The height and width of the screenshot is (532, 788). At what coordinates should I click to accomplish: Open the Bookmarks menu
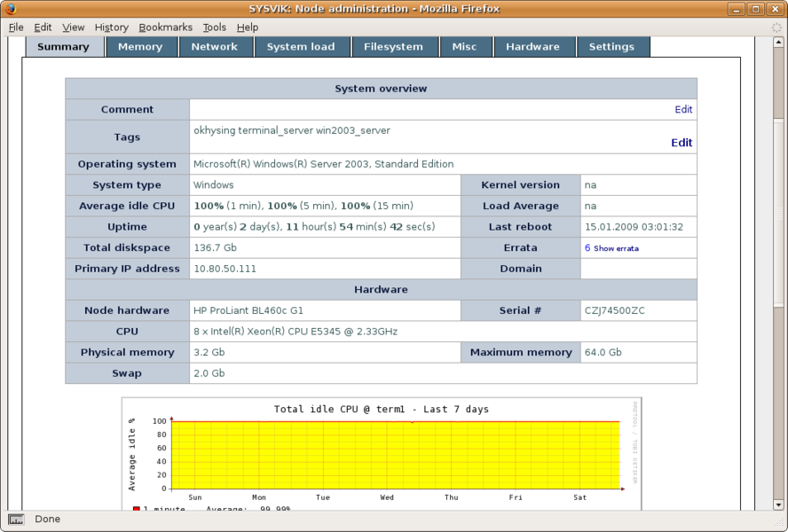point(165,27)
